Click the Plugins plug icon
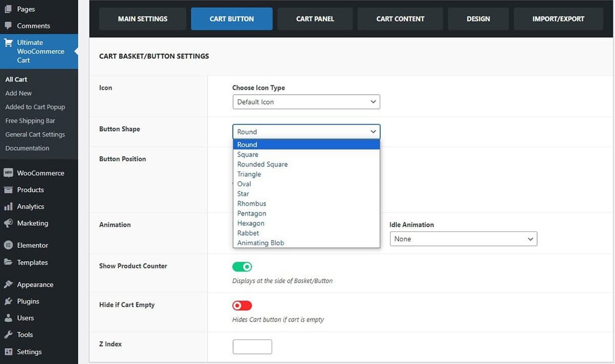 coord(8,301)
